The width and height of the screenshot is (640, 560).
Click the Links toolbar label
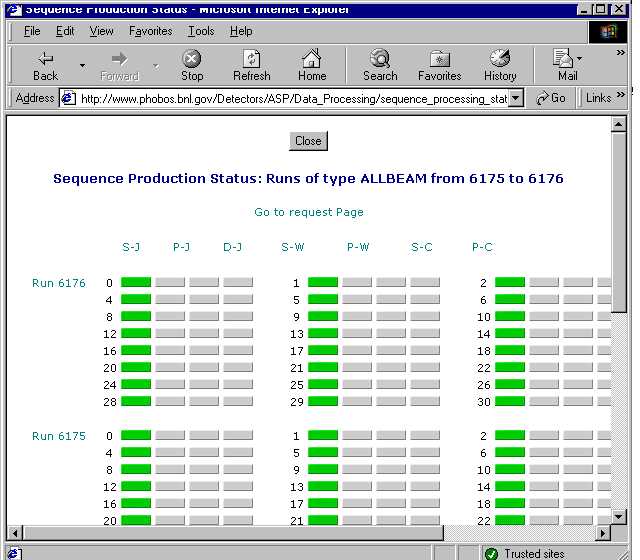pos(598,98)
